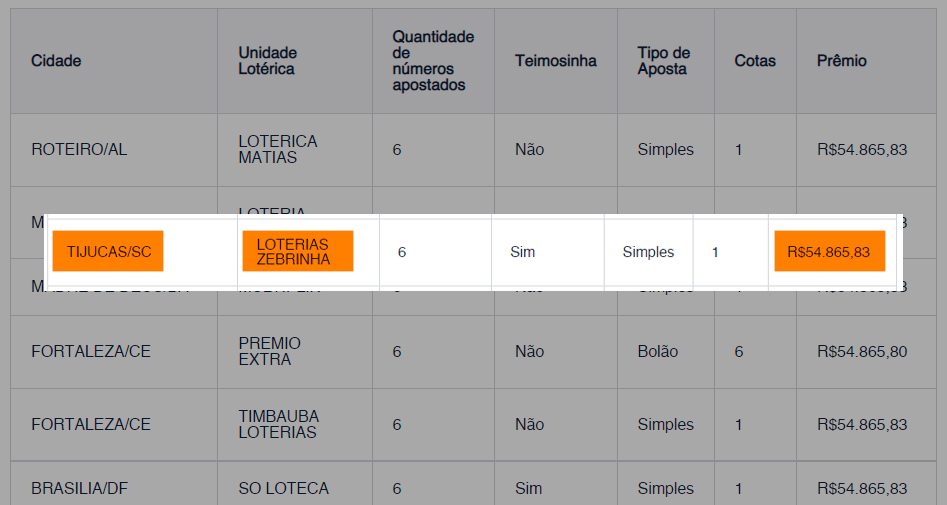947x505 pixels.
Task: Click the "Cidade" column header
Action: click(56, 61)
